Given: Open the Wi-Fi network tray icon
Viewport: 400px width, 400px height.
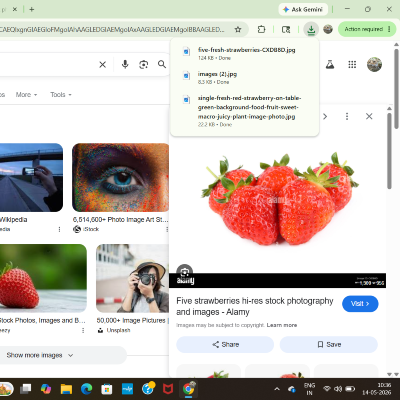Looking at the screenshot, I should pos(327,389).
